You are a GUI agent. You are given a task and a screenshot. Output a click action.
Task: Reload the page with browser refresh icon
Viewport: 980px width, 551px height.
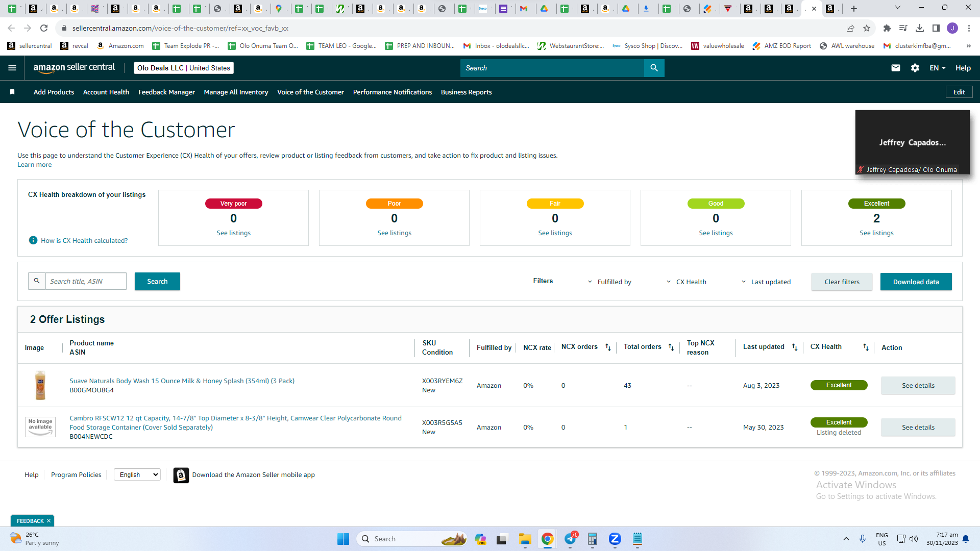44,28
